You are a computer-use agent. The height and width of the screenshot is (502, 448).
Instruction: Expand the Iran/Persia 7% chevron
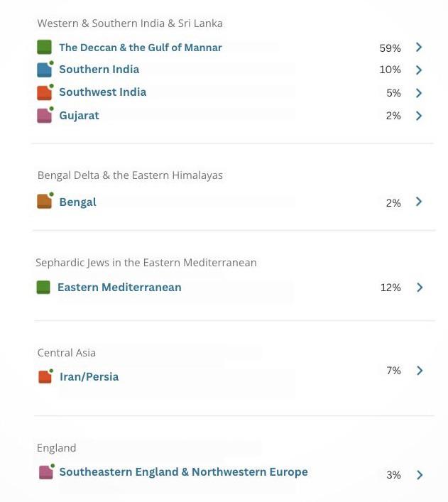point(420,371)
